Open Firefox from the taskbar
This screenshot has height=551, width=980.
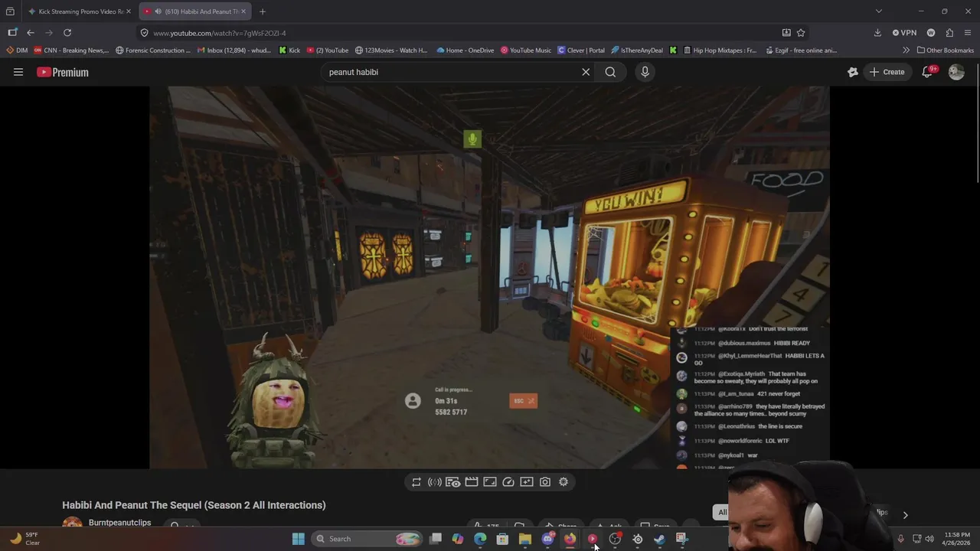(570, 539)
